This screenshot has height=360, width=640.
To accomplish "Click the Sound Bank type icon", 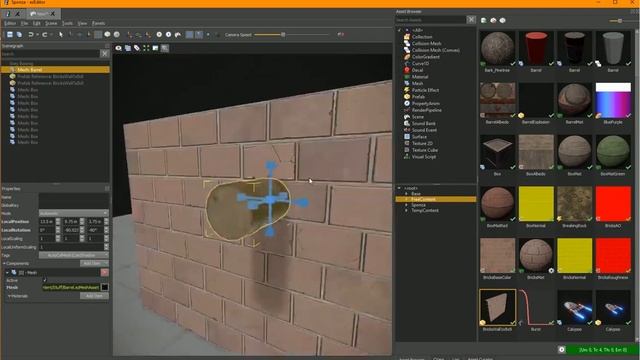I will click(x=407, y=123).
